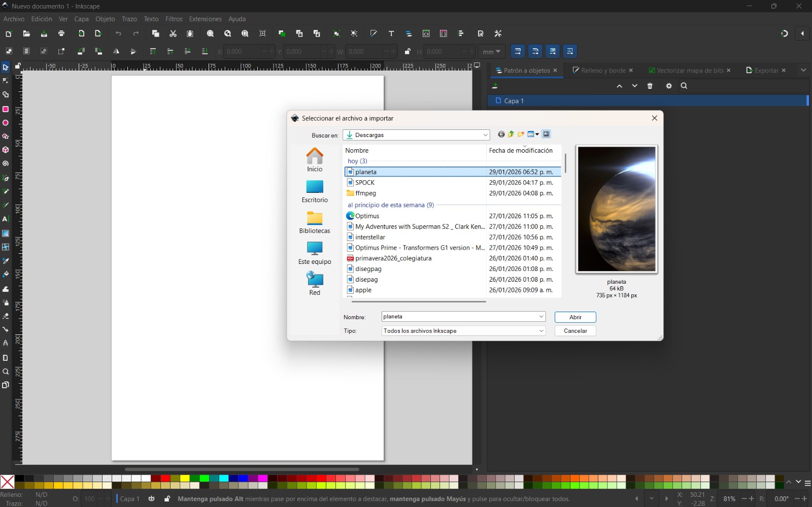Open the units dropdown showing mm
This screenshot has width=812, height=507.
(x=491, y=51)
